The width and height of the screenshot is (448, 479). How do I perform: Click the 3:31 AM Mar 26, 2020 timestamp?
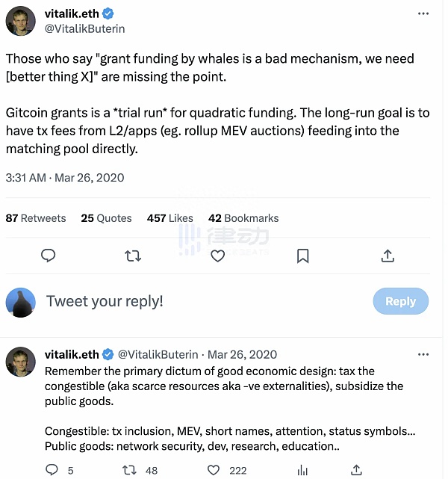pyautogui.click(x=65, y=178)
